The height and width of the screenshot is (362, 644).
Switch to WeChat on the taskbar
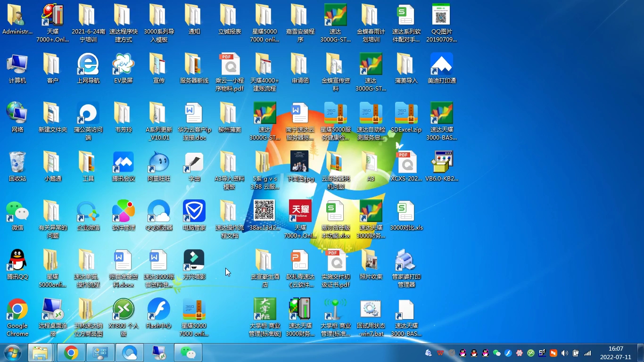[x=188, y=353]
